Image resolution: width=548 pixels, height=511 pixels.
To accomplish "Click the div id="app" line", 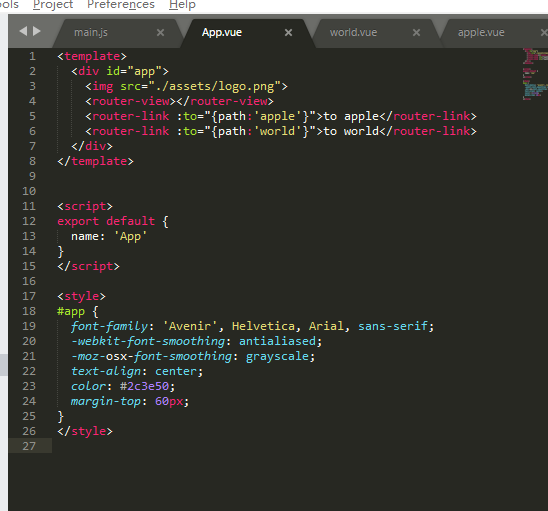I will [x=120, y=71].
